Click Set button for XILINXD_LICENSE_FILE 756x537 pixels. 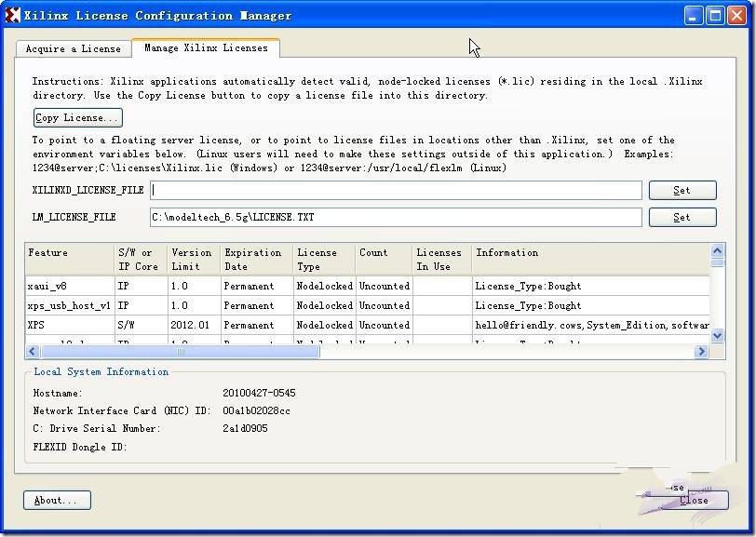click(x=682, y=191)
